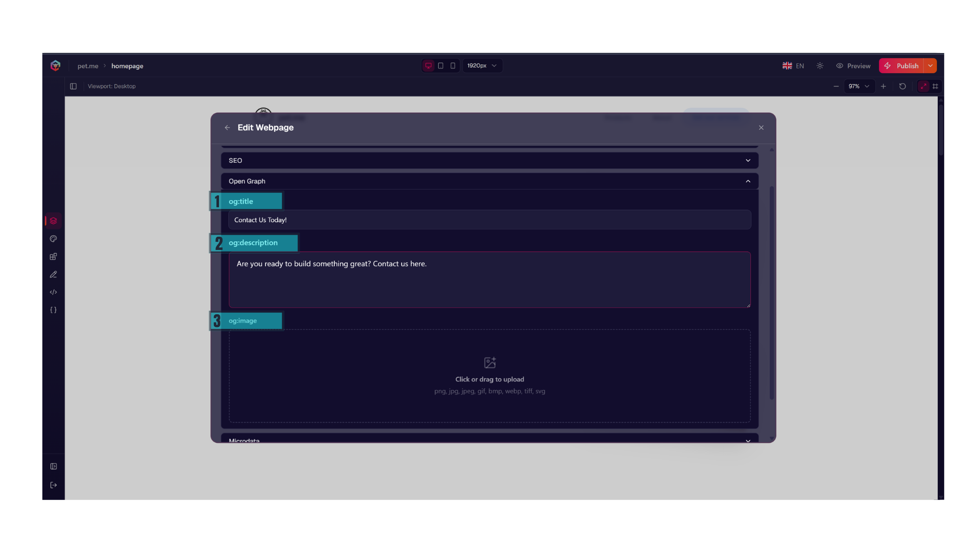Viewport: 980px width, 551px height.
Task: Click the logout icon at sidebar bottom
Action: (53, 485)
